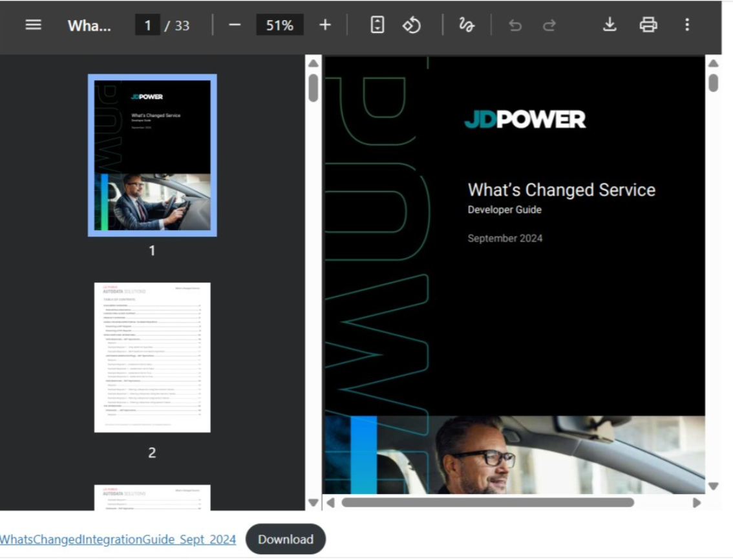Viewport: 733px width, 560px height.
Task: Click the undo arrow icon
Action: pos(515,25)
